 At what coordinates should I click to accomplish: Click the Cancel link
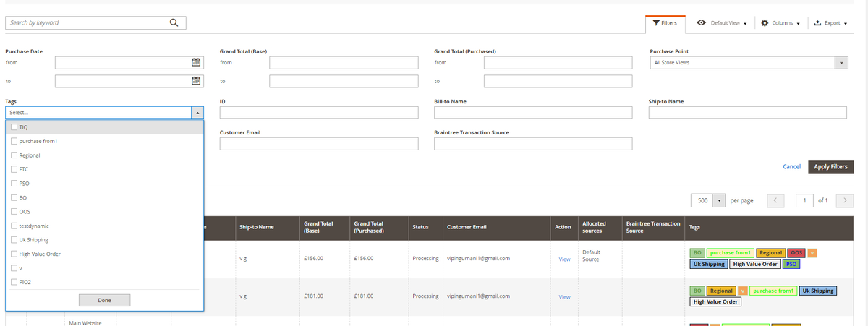(791, 167)
